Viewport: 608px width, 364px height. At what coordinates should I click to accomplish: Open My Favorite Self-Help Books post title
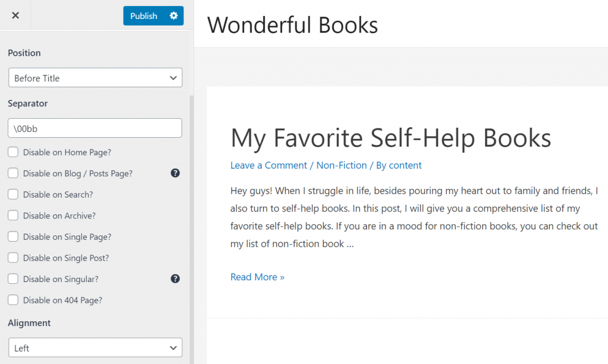coord(391,138)
